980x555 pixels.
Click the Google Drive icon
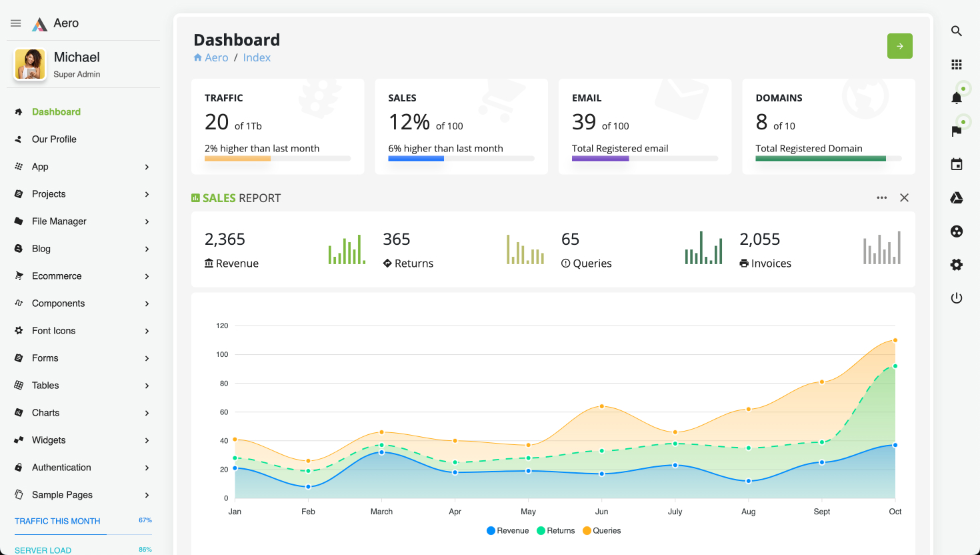[x=956, y=198]
